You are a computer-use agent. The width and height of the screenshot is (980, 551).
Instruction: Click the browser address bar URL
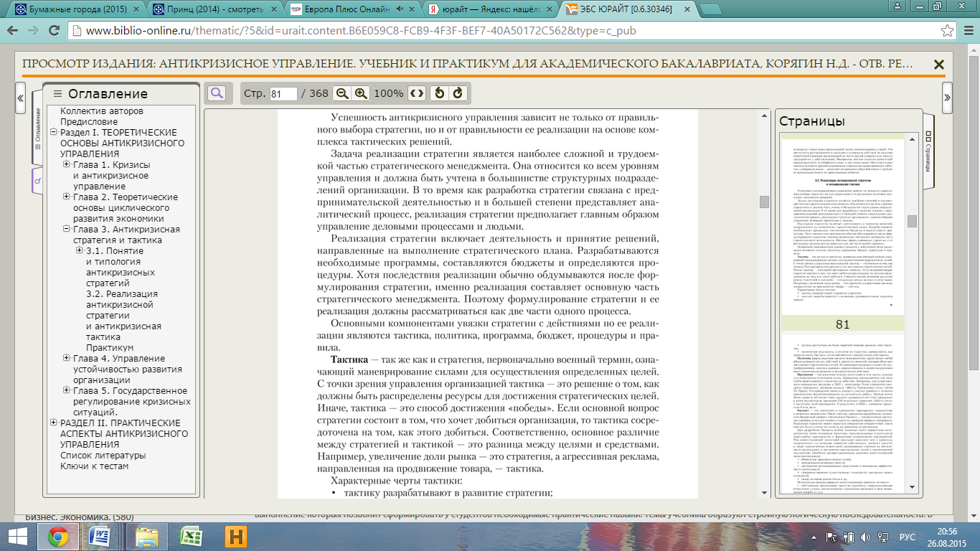point(361,32)
